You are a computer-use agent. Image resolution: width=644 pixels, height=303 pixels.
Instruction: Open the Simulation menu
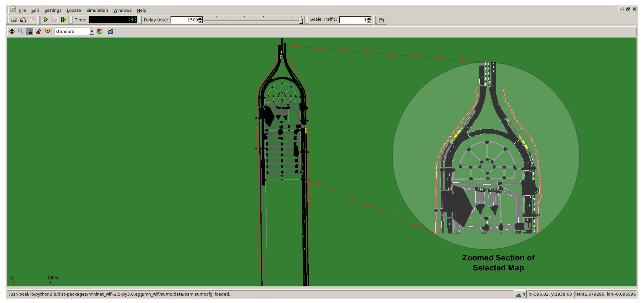(x=97, y=10)
